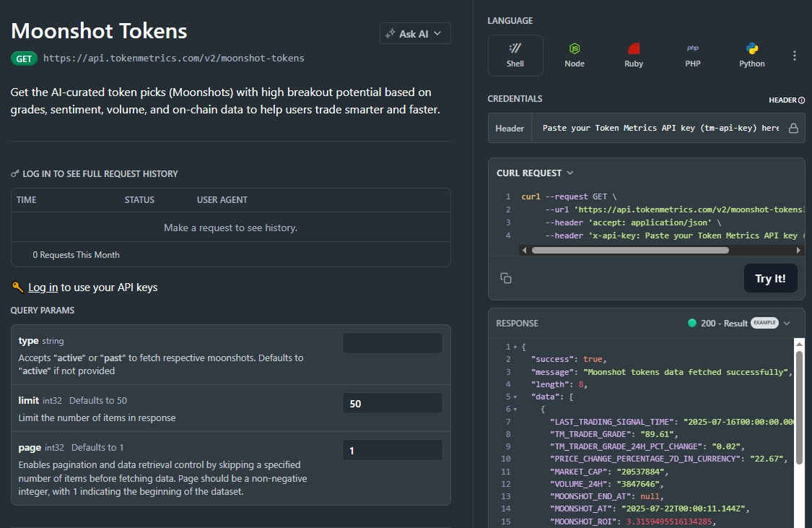Open the Ask AI dropdown chevron

coord(437,33)
